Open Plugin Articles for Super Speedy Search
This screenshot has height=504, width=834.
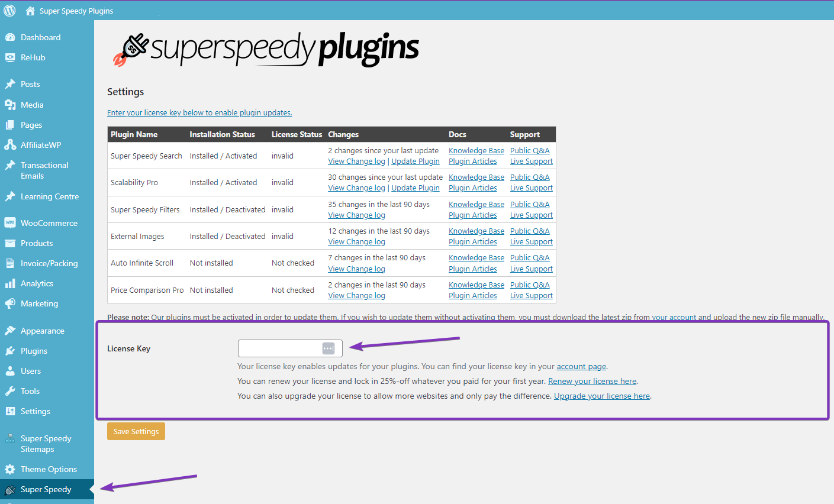point(473,161)
